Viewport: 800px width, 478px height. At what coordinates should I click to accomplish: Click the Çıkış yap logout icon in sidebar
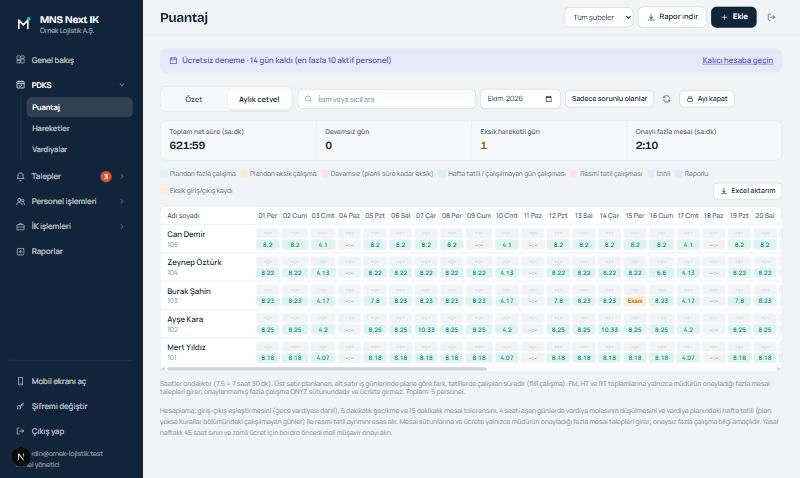pyautogui.click(x=20, y=431)
